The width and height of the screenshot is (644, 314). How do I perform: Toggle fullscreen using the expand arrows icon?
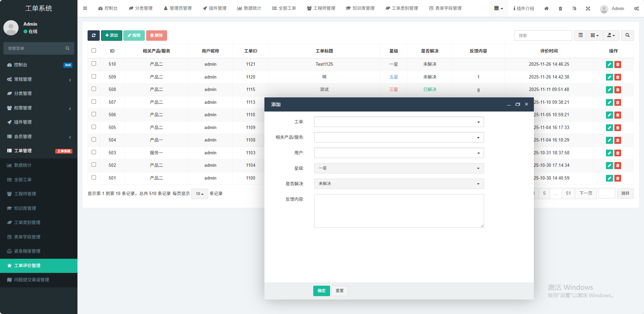588,8
